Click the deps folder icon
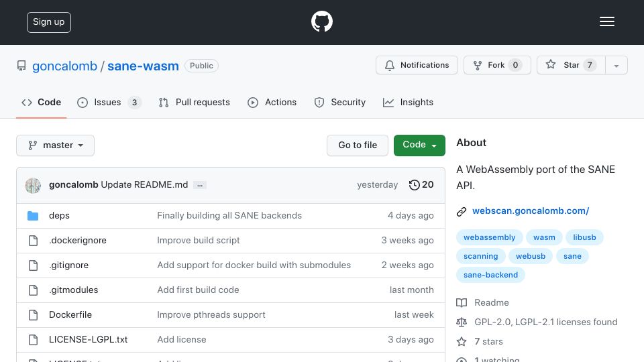The width and height of the screenshot is (644, 362). [33, 215]
